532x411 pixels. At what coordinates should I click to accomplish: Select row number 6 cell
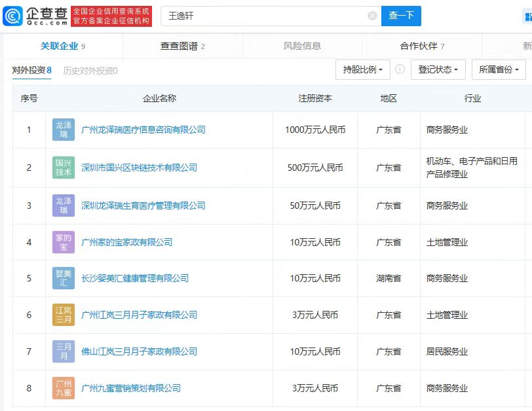(x=29, y=315)
